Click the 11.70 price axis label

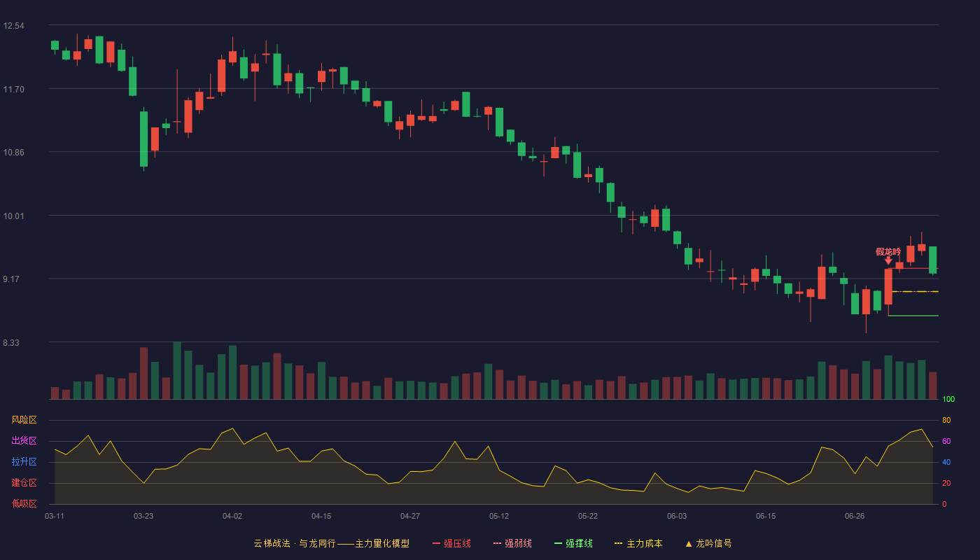click(13, 89)
